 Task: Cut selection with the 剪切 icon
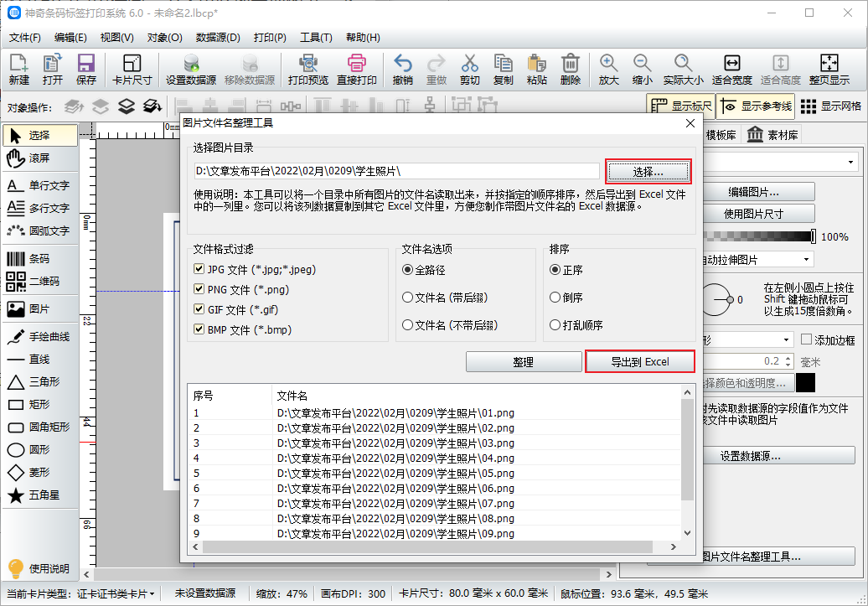click(x=469, y=70)
